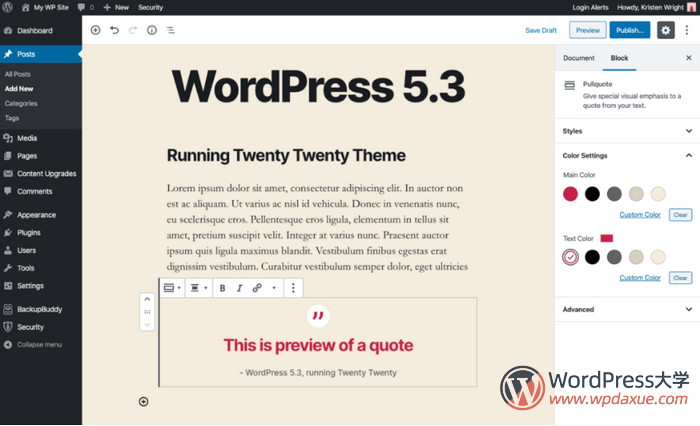Open block more options menu
The width and height of the screenshot is (700, 426).
293,288
